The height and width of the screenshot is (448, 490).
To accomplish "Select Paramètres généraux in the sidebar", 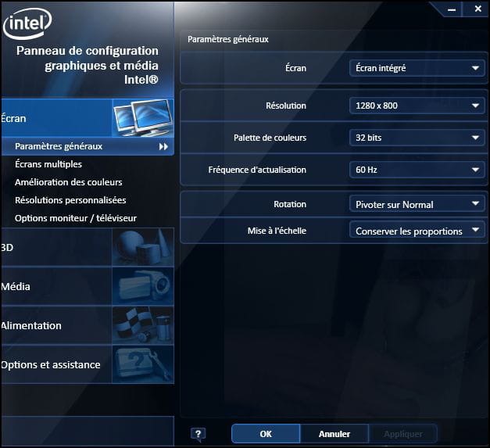I will (x=88, y=146).
